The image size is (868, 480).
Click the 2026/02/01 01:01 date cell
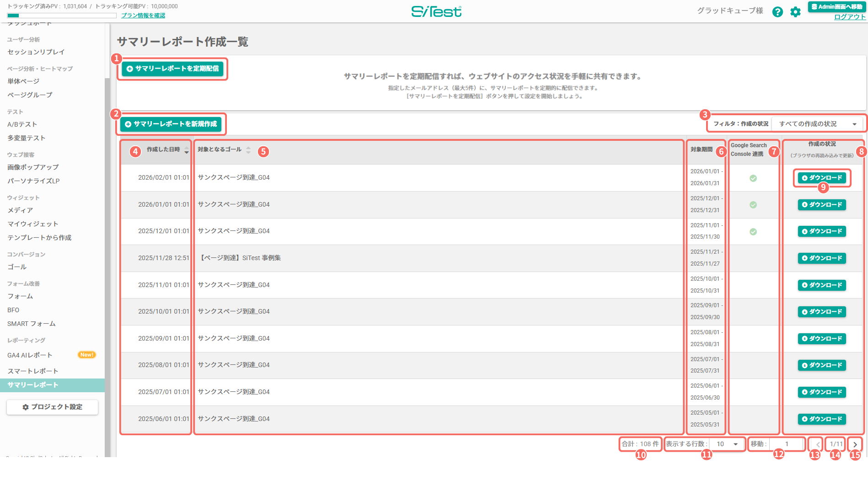[x=164, y=177]
